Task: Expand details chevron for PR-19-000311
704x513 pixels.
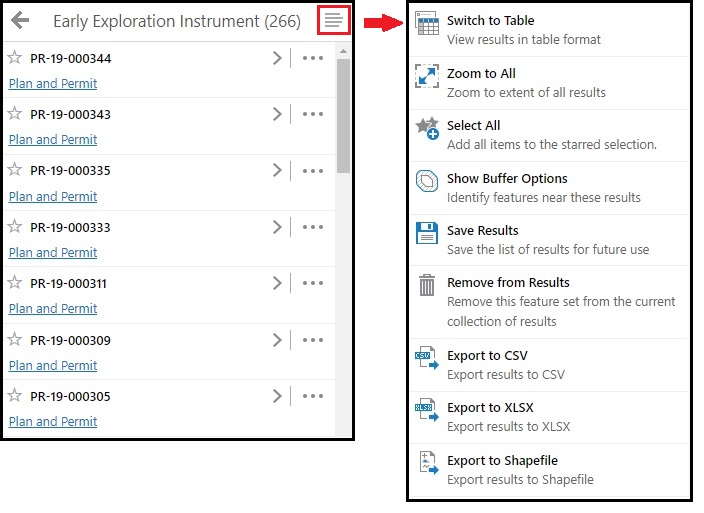Action: pos(277,283)
